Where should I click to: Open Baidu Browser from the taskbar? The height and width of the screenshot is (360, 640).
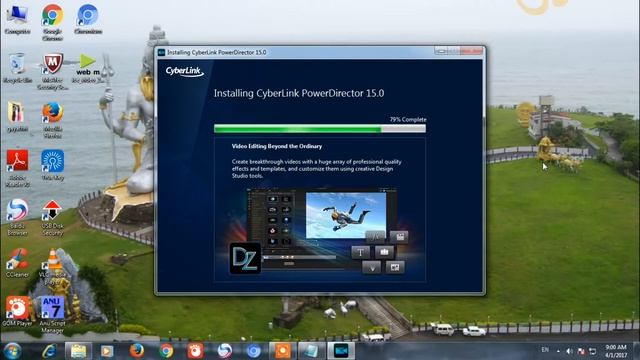[x=224, y=351]
